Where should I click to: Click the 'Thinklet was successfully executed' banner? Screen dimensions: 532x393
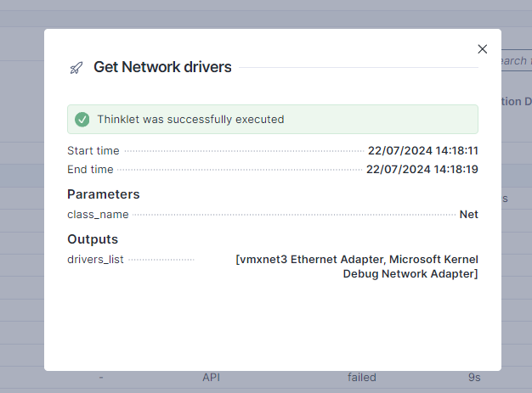pyautogui.click(x=272, y=120)
